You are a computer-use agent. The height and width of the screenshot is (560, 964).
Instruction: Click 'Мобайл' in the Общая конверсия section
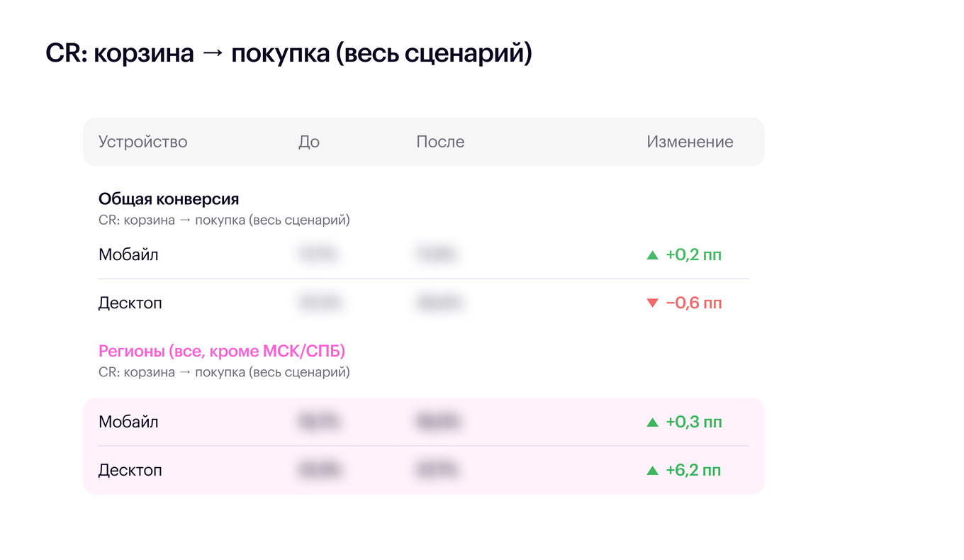coord(128,254)
